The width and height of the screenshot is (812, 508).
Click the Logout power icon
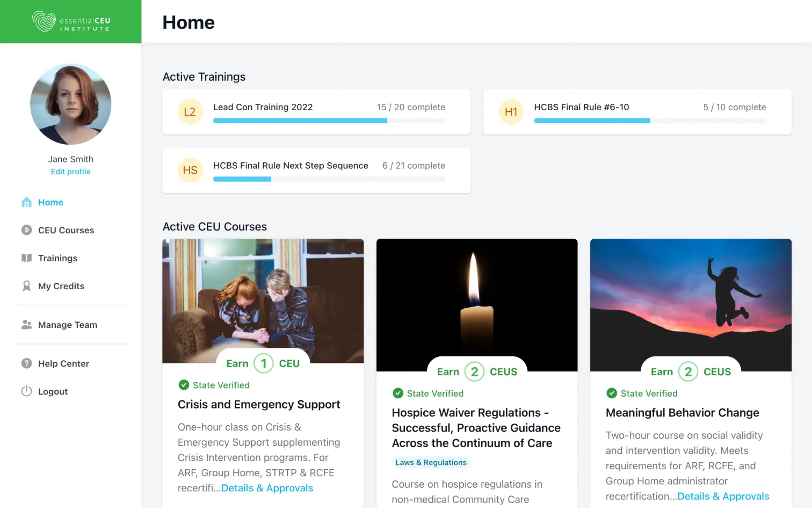[26, 391]
